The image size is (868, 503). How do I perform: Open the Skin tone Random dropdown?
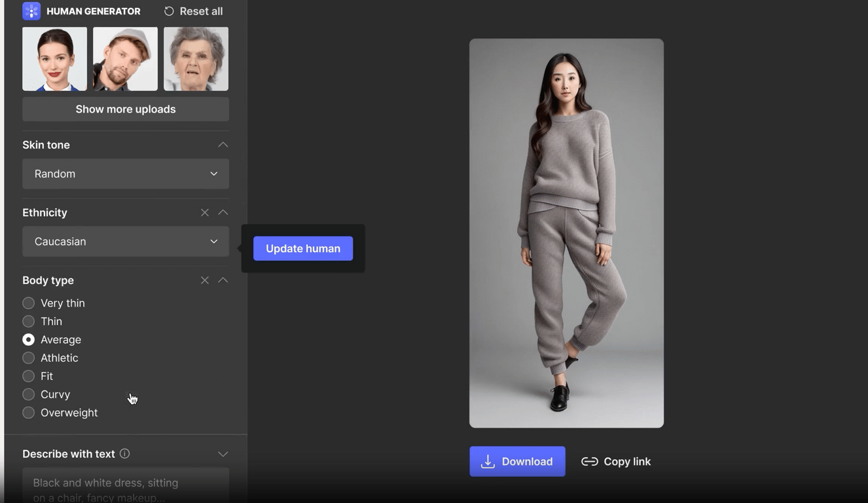[x=125, y=174]
